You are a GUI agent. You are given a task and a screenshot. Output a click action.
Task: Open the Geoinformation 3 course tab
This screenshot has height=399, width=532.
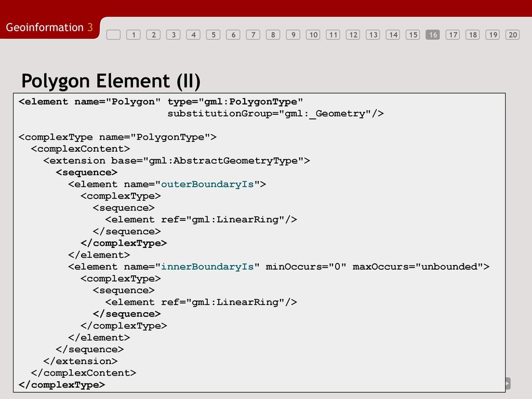pyautogui.click(x=49, y=27)
